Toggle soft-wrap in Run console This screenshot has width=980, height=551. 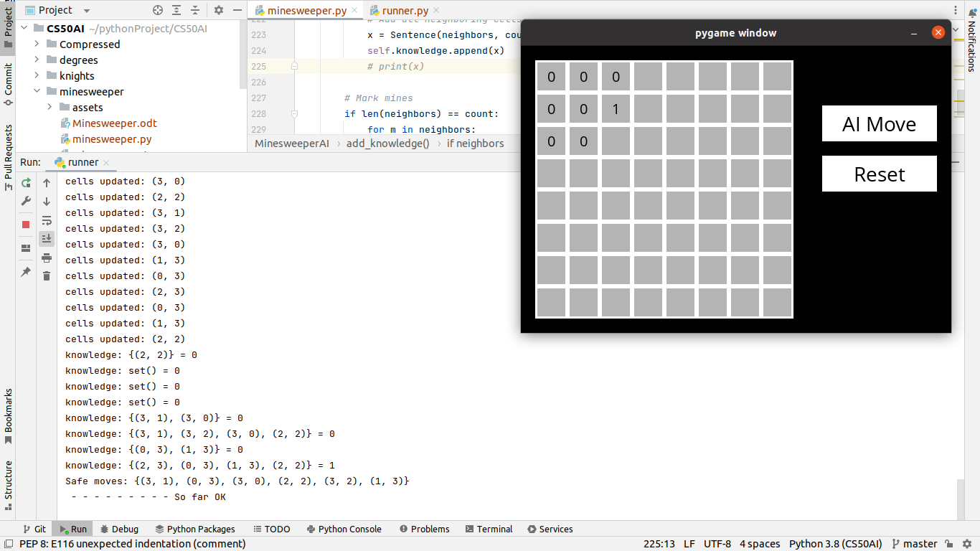47,220
